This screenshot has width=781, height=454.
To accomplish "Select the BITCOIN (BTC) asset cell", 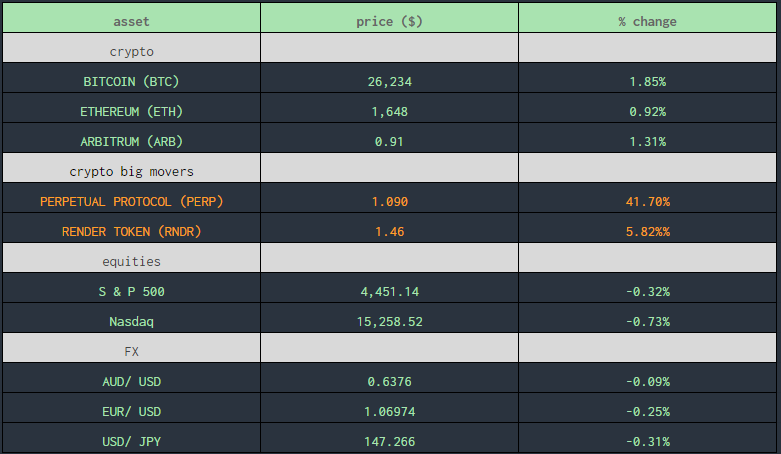I will (131, 78).
